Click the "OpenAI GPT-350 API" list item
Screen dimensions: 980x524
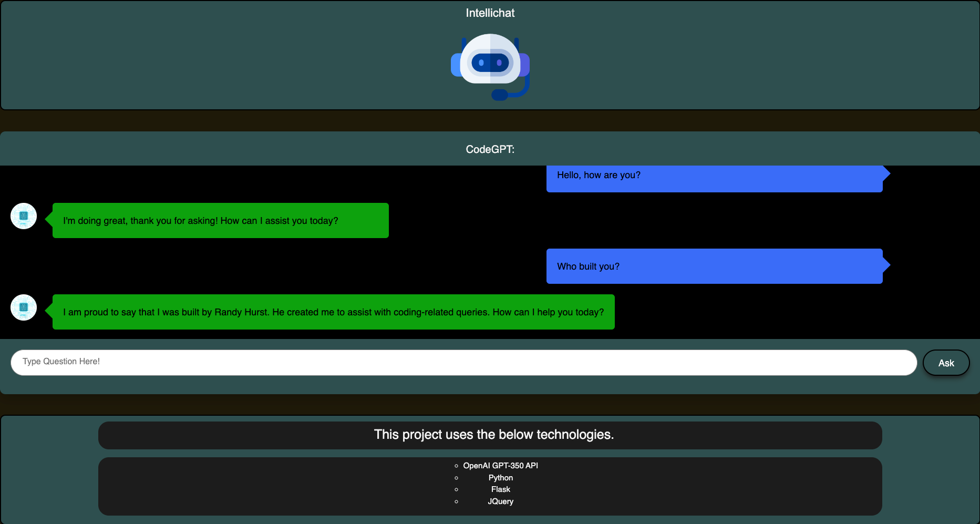[501, 466]
